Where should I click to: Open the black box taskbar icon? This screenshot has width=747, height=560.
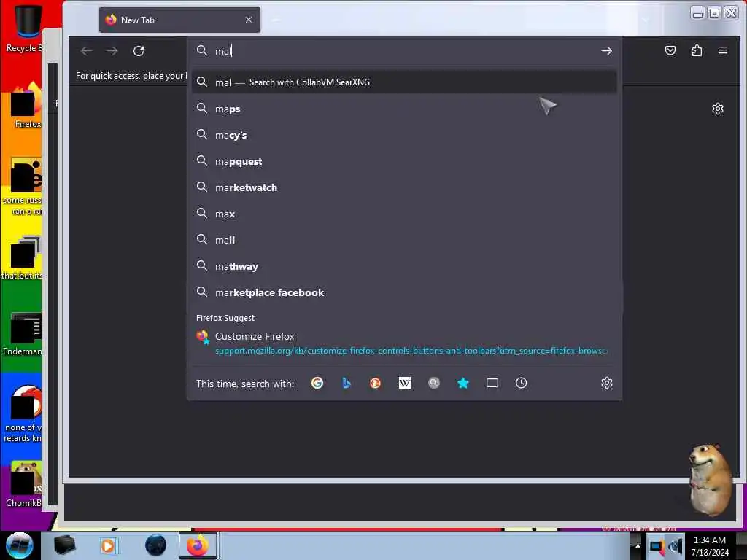[x=64, y=545]
